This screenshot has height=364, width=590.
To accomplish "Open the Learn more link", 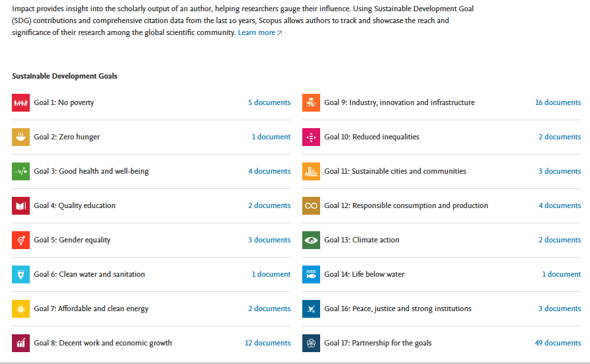I will coord(257,32).
